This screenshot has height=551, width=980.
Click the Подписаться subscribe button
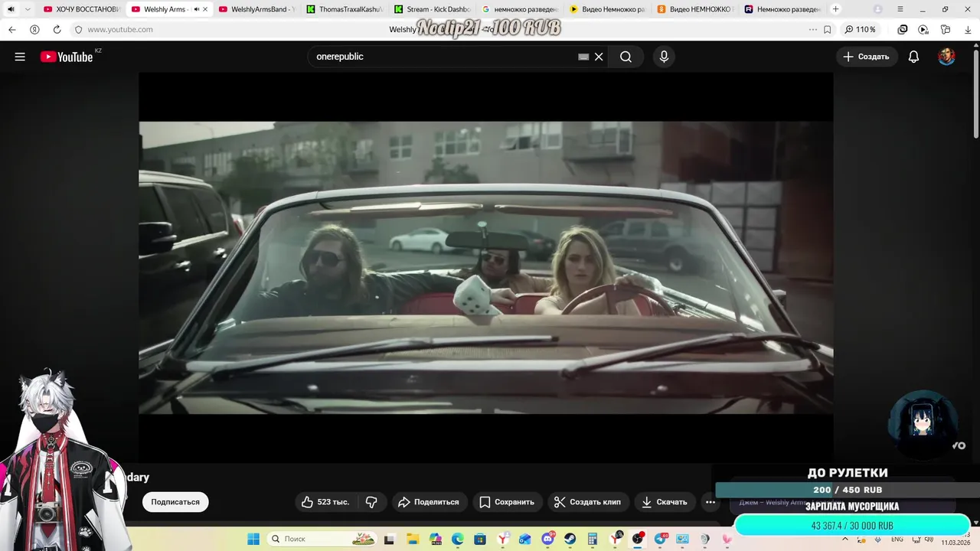tap(175, 502)
